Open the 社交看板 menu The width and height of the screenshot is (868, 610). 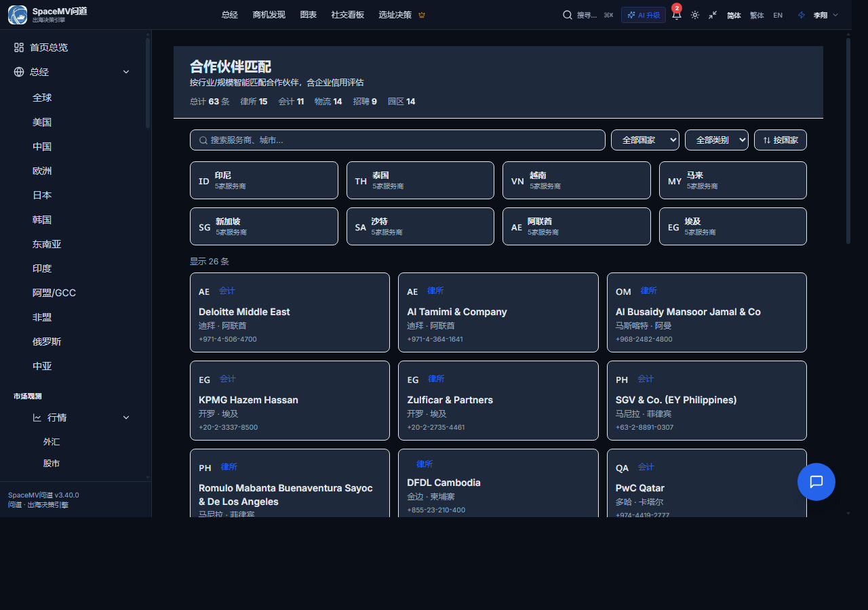pyautogui.click(x=347, y=15)
